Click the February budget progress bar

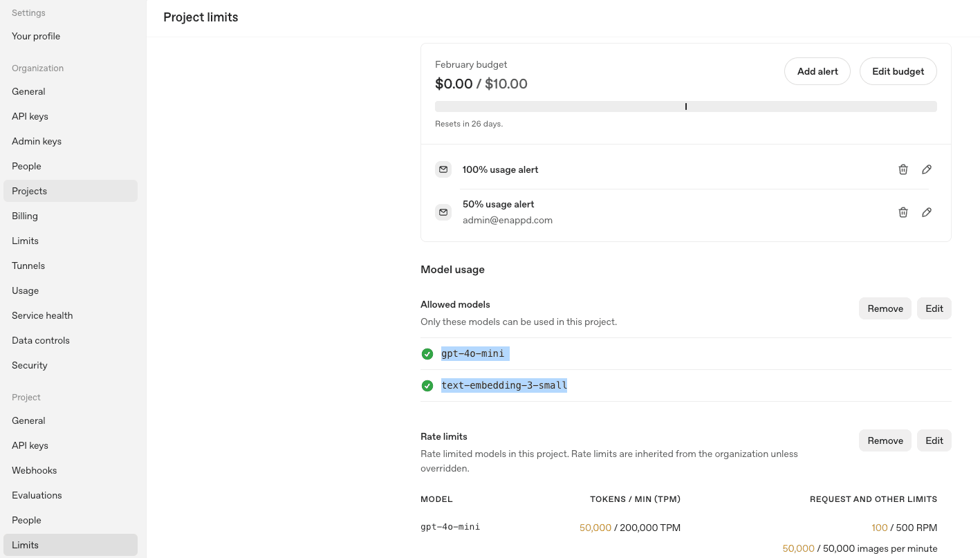685,106
